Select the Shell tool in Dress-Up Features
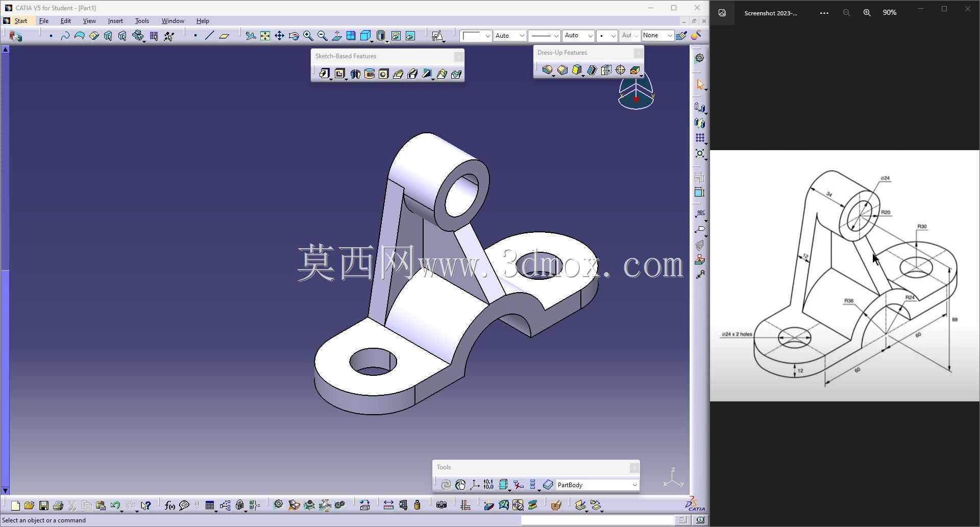980x527 pixels. pyautogui.click(x=592, y=70)
